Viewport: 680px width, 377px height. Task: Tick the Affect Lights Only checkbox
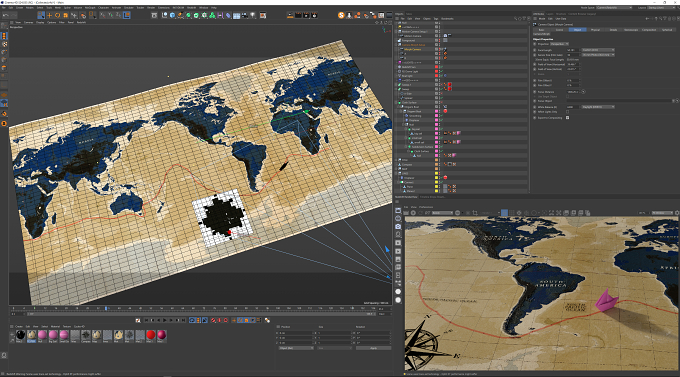coord(567,111)
